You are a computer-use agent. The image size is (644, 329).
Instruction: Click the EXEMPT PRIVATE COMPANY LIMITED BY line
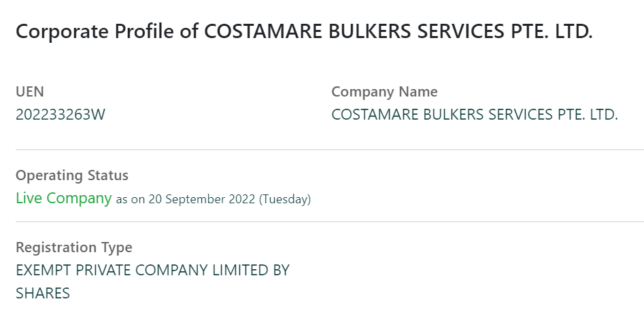point(152,270)
